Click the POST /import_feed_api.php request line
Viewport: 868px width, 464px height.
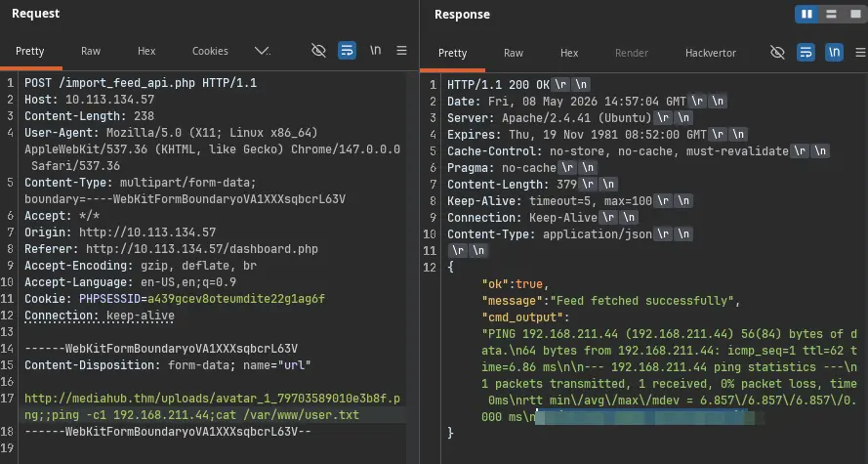point(141,83)
